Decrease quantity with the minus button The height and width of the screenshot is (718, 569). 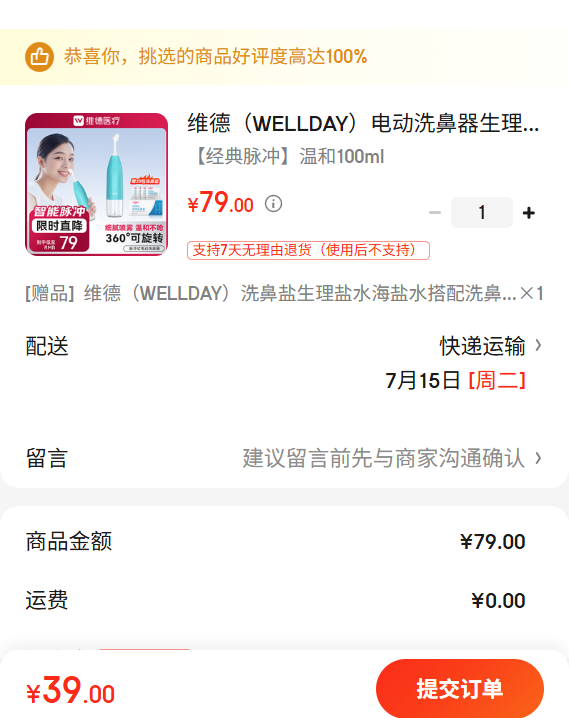point(435,212)
